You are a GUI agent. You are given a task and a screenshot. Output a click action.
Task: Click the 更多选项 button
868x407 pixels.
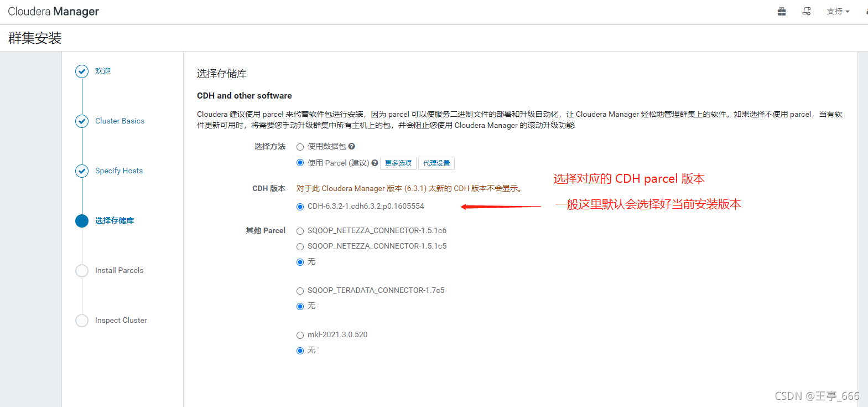[x=398, y=163]
